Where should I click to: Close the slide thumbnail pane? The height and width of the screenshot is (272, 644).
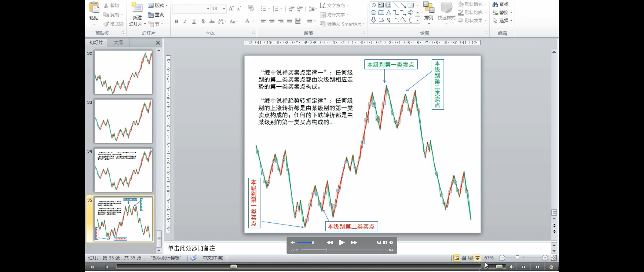(x=158, y=43)
